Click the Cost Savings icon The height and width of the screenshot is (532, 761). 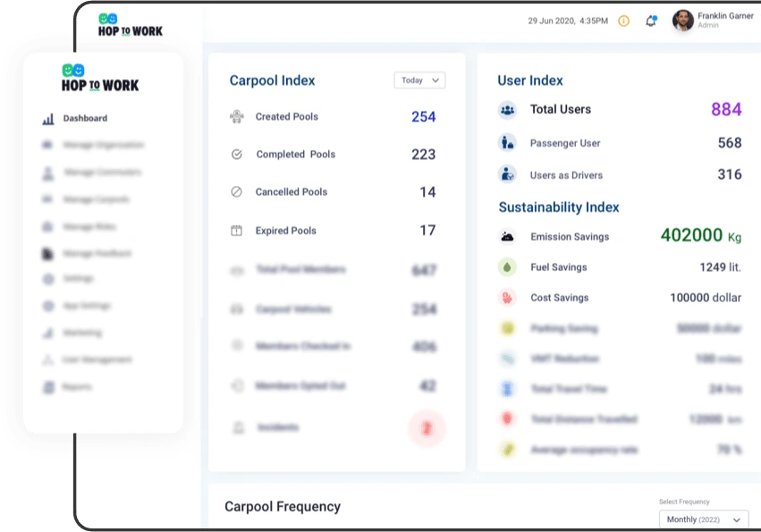507,298
